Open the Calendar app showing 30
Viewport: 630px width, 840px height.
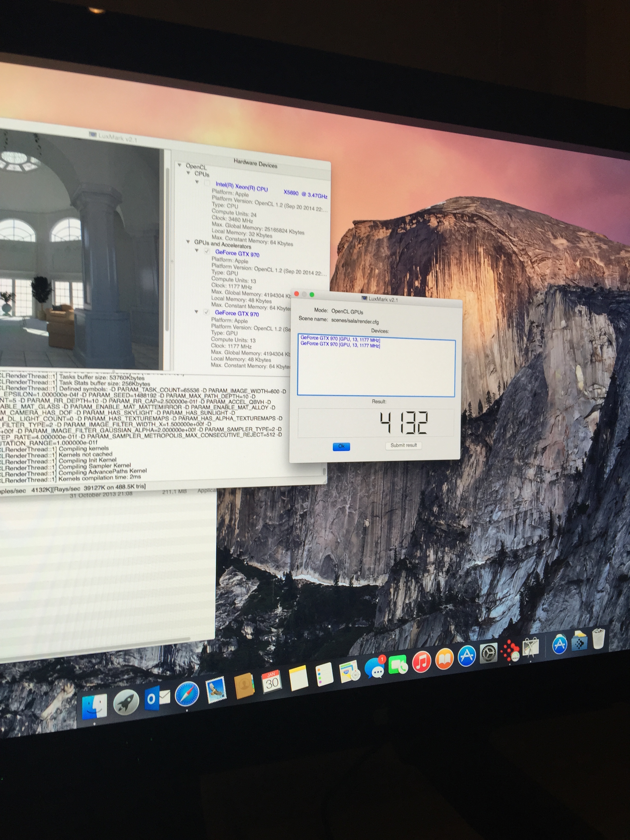coord(272,682)
